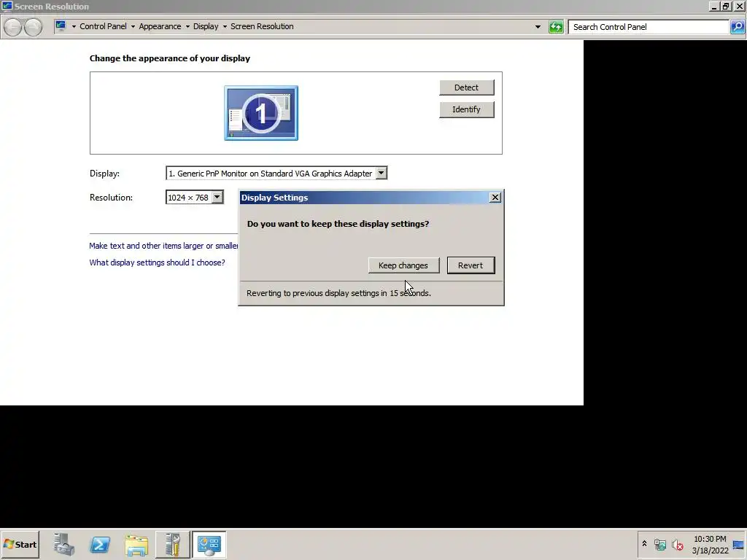Open 'Make text and other items larger' link
Screen dimensions: 747x560
pos(163,246)
